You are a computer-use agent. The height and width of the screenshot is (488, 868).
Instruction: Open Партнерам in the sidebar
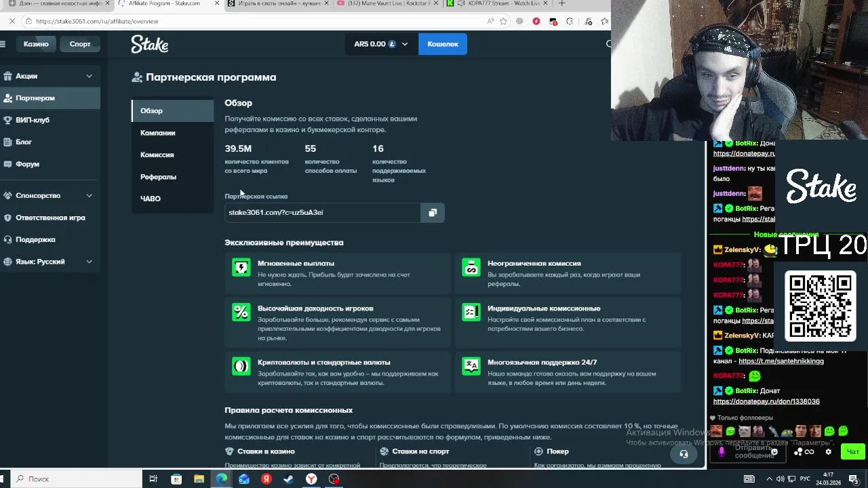point(50,98)
